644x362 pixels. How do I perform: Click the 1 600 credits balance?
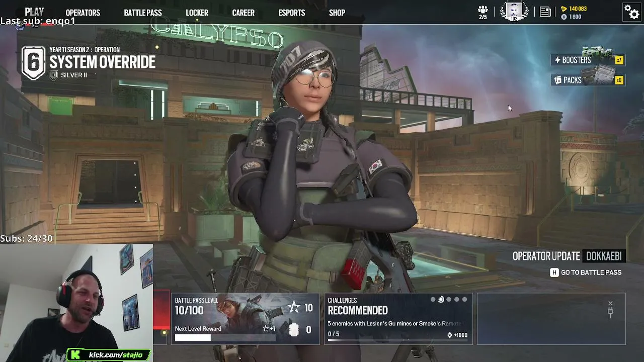click(x=576, y=17)
